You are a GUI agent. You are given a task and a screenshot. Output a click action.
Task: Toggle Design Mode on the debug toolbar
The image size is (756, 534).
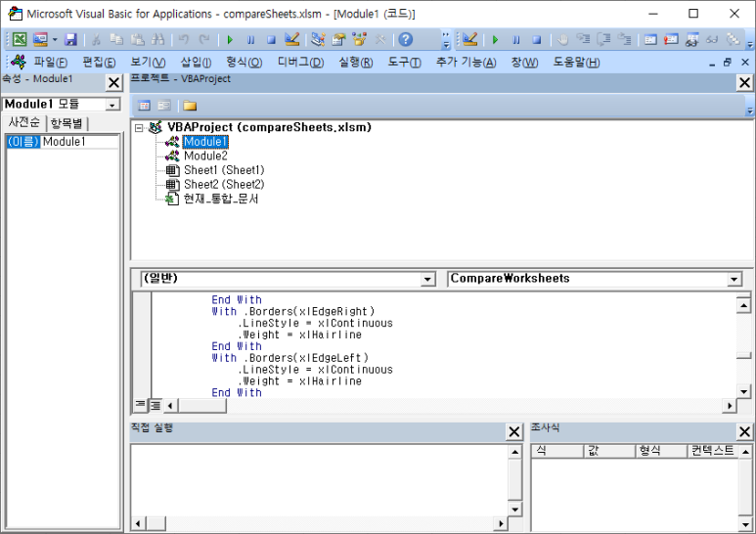pos(469,39)
